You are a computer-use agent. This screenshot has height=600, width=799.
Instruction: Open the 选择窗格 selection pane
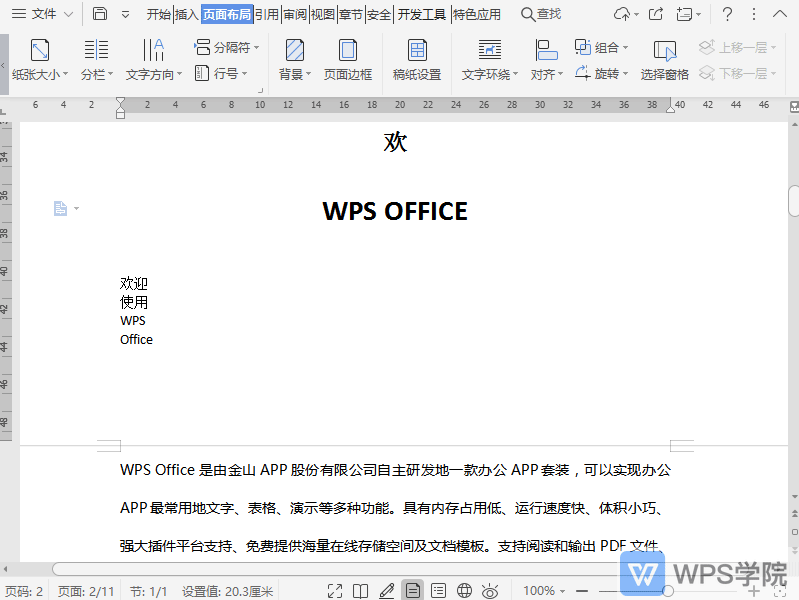(664, 60)
